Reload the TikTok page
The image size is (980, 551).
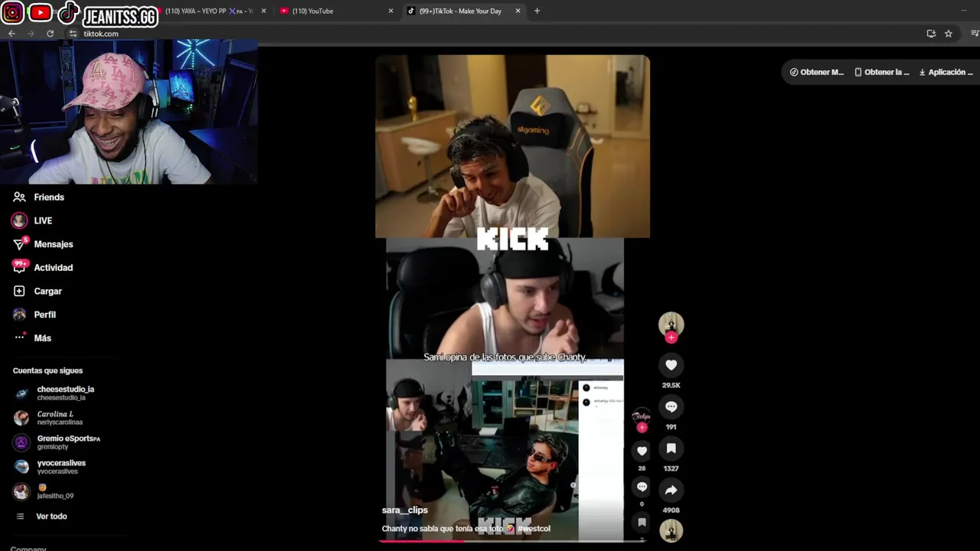(51, 34)
